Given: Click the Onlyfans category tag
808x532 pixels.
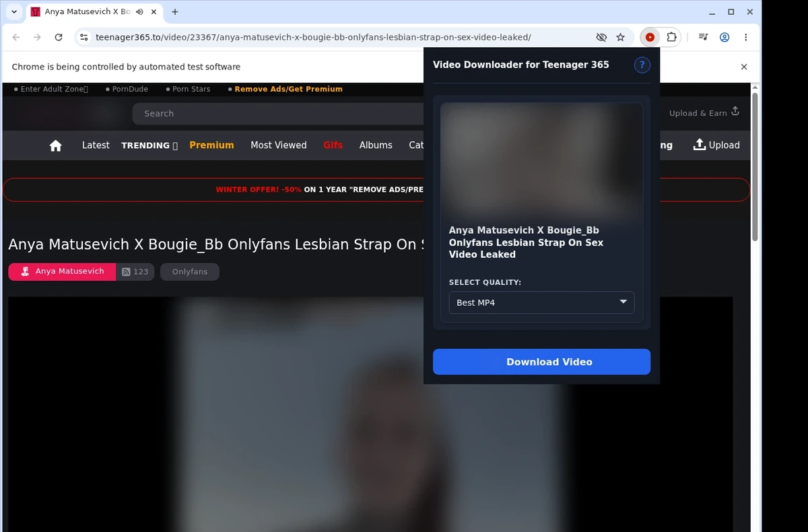Looking at the screenshot, I should (190, 271).
